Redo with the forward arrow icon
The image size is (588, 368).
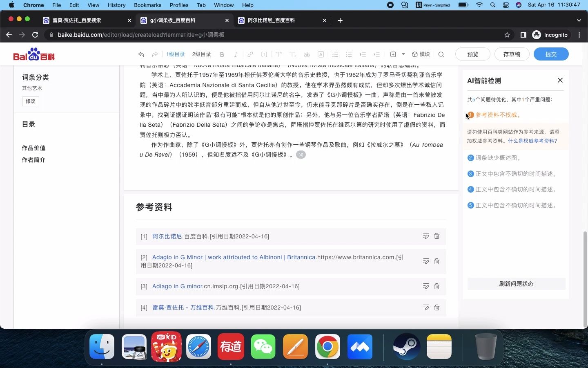pyautogui.click(x=155, y=54)
